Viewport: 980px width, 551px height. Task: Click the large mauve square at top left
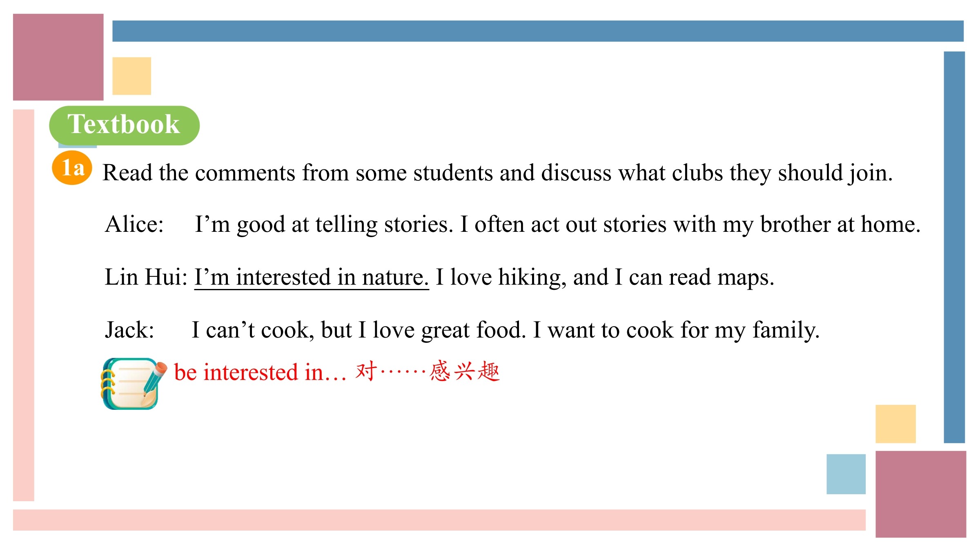pos(58,57)
